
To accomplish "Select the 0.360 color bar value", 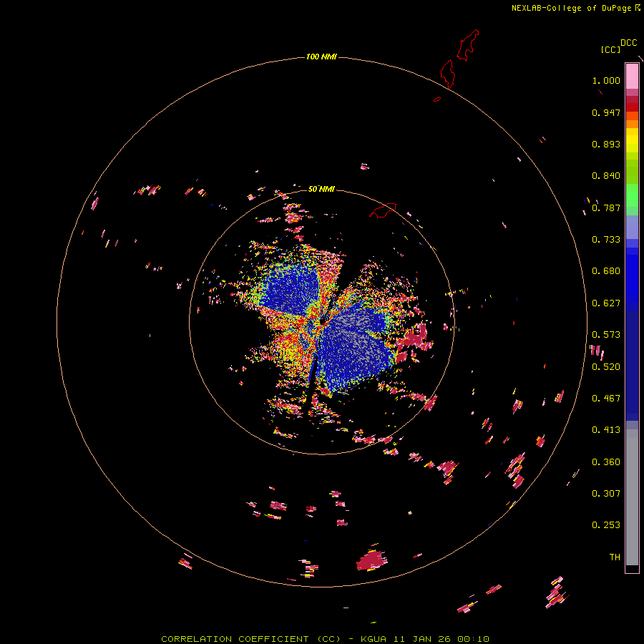I will (x=606, y=462).
